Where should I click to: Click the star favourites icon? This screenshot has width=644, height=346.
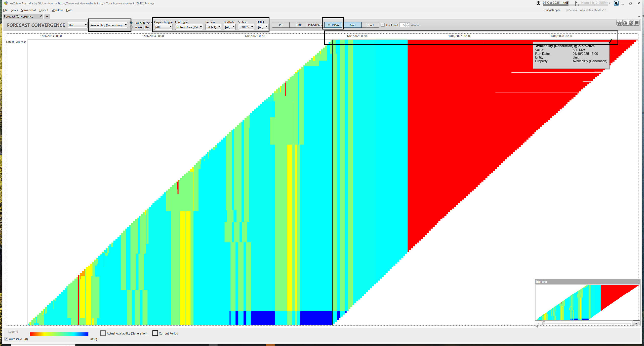[x=619, y=23]
